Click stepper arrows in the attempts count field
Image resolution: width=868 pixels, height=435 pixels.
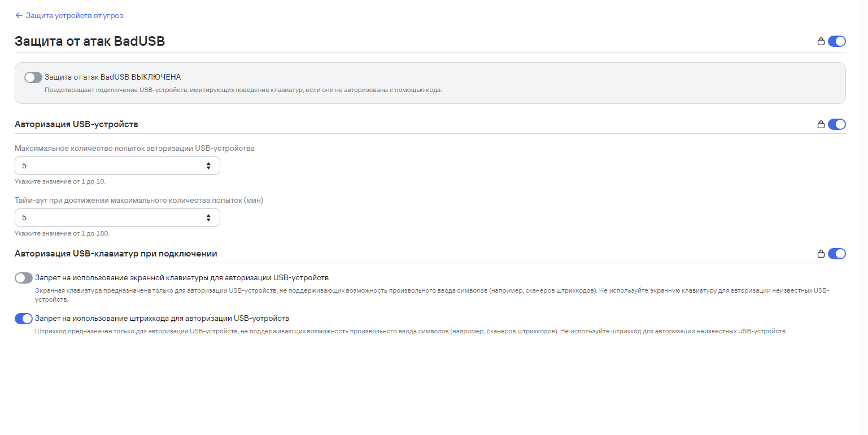click(x=208, y=166)
